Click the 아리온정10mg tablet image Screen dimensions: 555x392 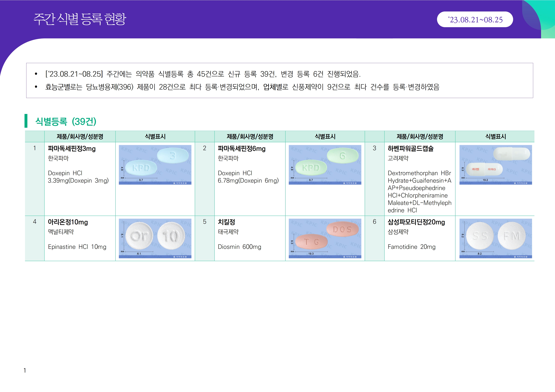pyautogui.click(x=155, y=238)
